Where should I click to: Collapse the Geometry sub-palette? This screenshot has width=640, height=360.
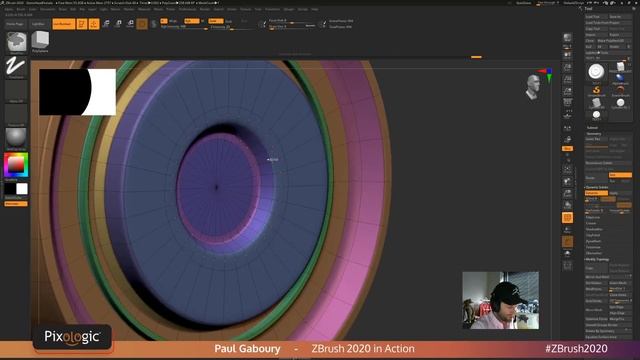click(594, 133)
